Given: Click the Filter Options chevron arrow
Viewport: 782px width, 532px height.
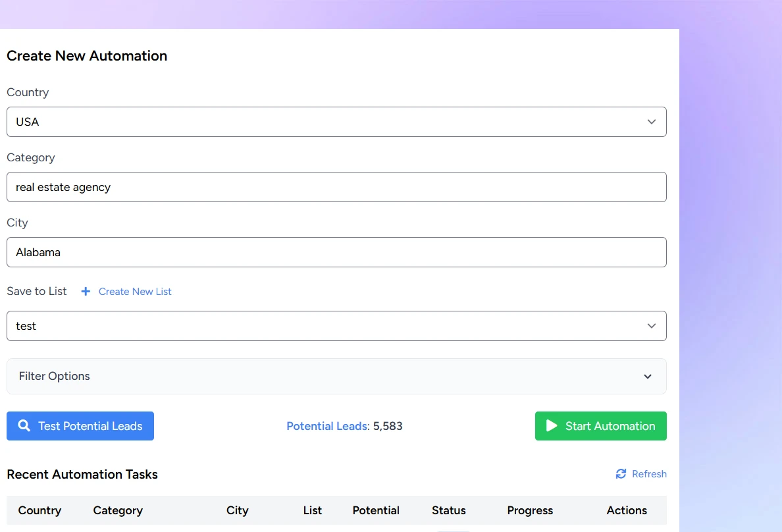Looking at the screenshot, I should [x=647, y=377].
